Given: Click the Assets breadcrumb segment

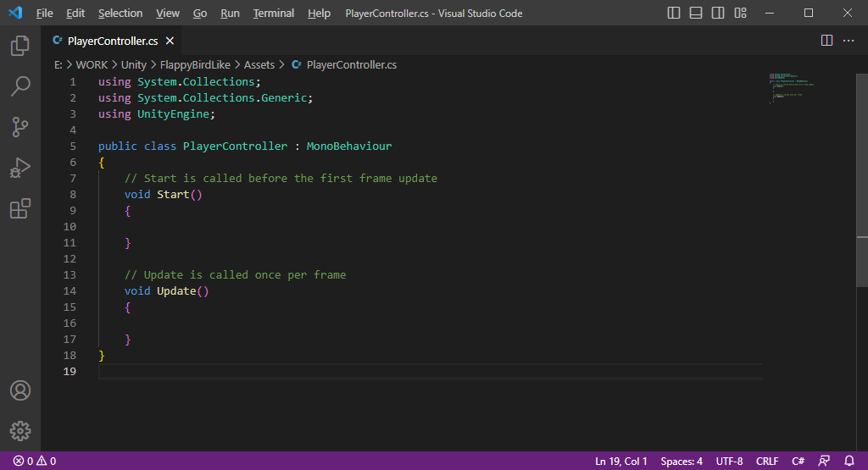Looking at the screenshot, I should (x=259, y=64).
